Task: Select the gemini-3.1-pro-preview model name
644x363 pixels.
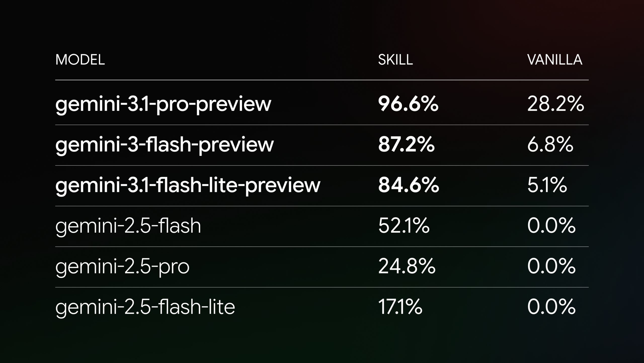Action: [x=163, y=104]
